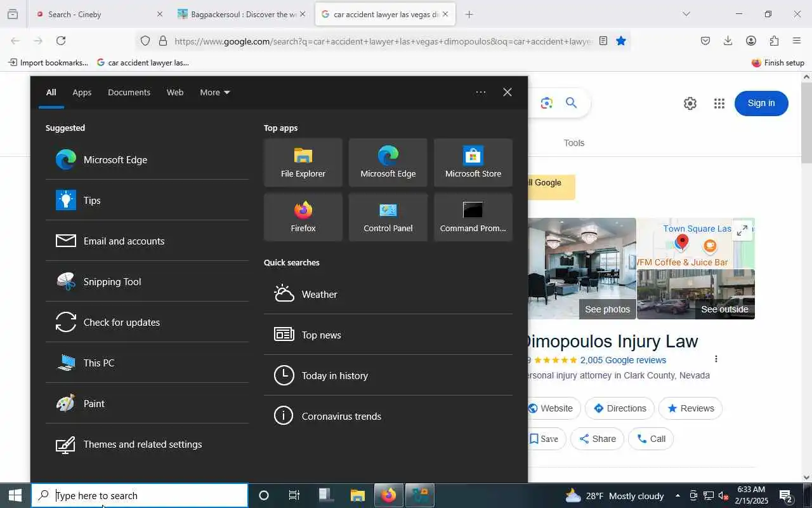Select Check for updates
The height and width of the screenshot is (508, 812).
click(x=147, y=322)
